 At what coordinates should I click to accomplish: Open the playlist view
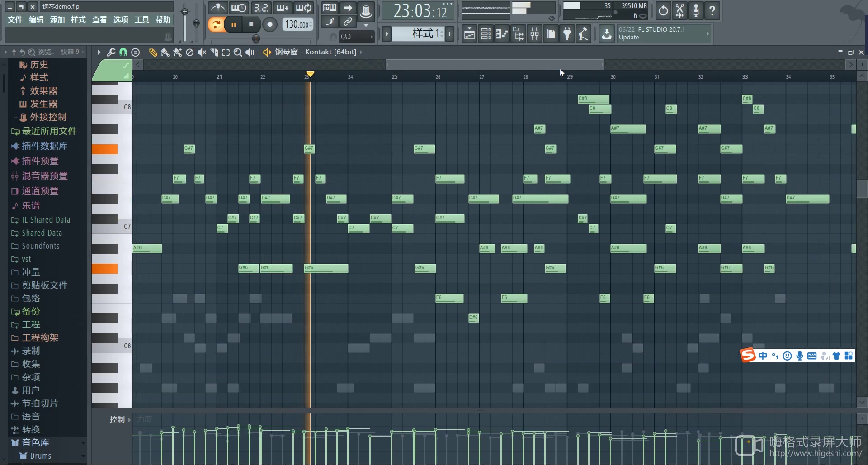pos(470,34)
